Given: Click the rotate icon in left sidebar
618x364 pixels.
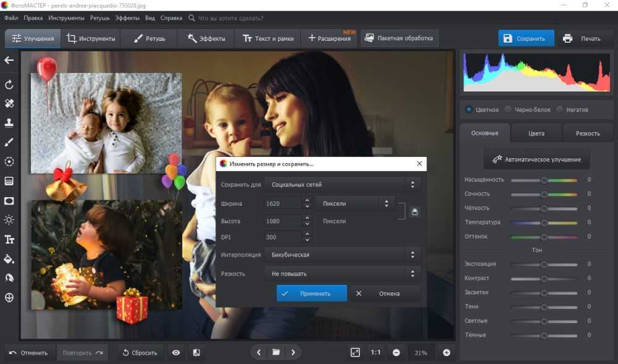Looking at the screenshot, I should pos(9,84).
